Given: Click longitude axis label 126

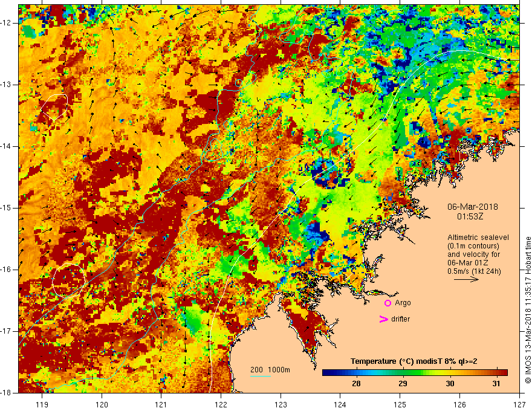Looking at the screenshot, I should (459, 404).
